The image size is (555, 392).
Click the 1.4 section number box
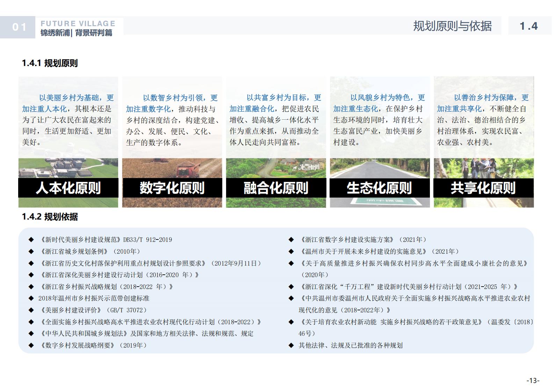click(x=529, y=26)
